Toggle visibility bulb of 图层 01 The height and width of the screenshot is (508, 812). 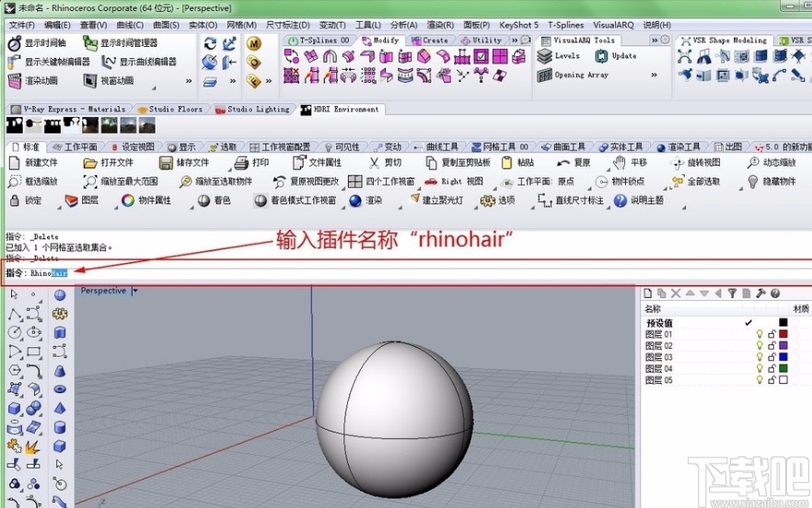coord(760,334)
